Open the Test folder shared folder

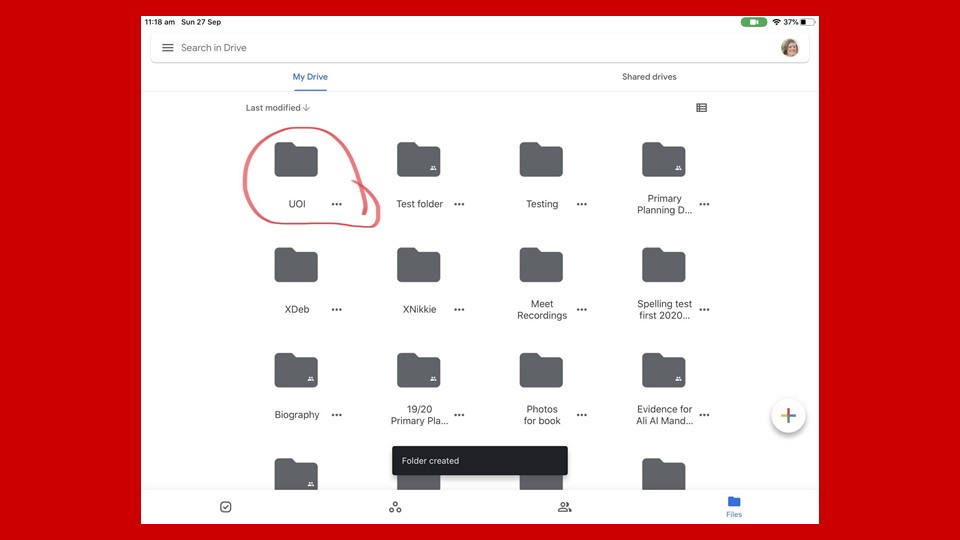[418, 161]
